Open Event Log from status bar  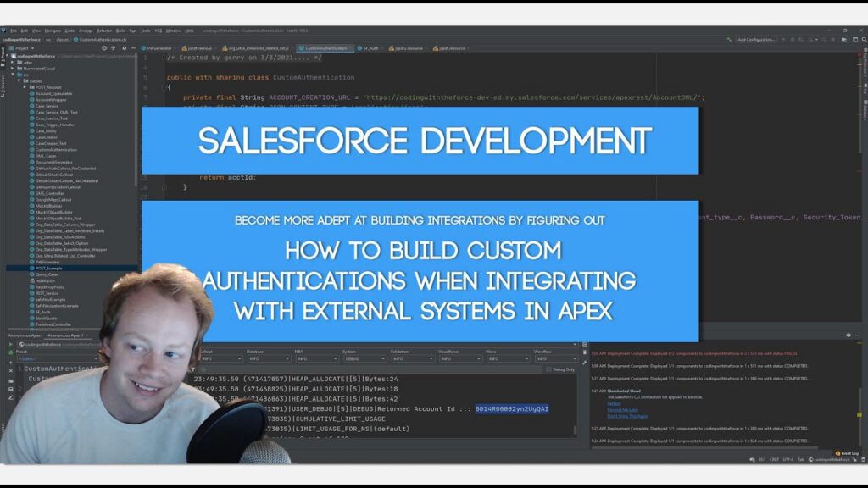click(x=847, y=453)
